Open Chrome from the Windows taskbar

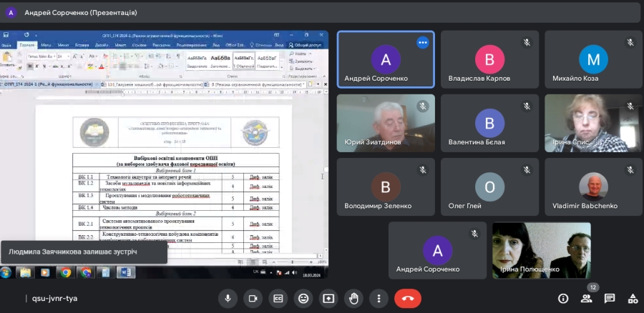click(66, 272)
